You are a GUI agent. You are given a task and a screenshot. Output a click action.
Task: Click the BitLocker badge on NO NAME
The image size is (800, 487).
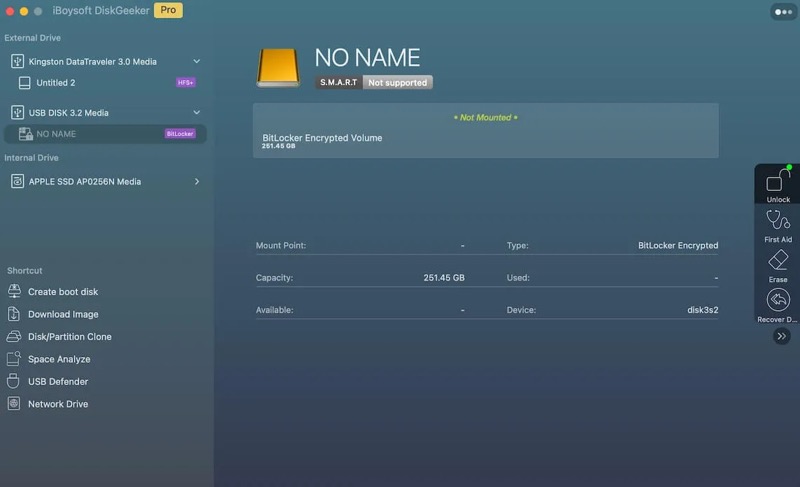(180, 134)
